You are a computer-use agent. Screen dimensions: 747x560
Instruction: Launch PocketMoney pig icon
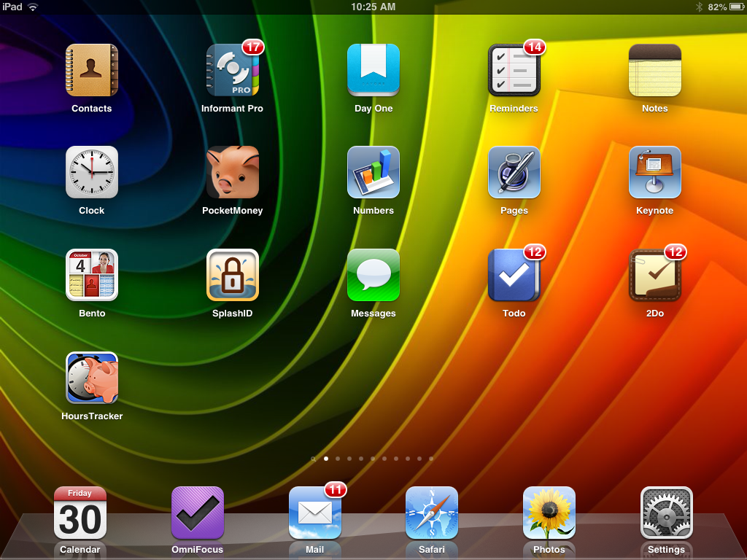233,172
